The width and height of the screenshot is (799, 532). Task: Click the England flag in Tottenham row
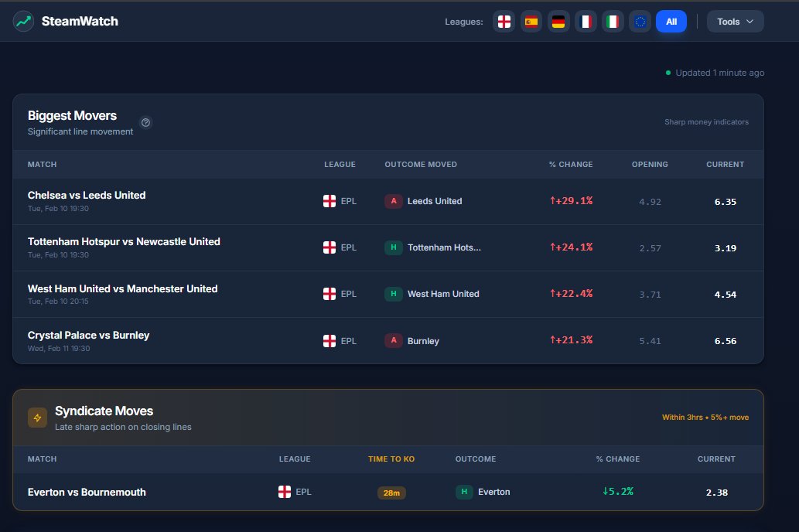[330, 247]
